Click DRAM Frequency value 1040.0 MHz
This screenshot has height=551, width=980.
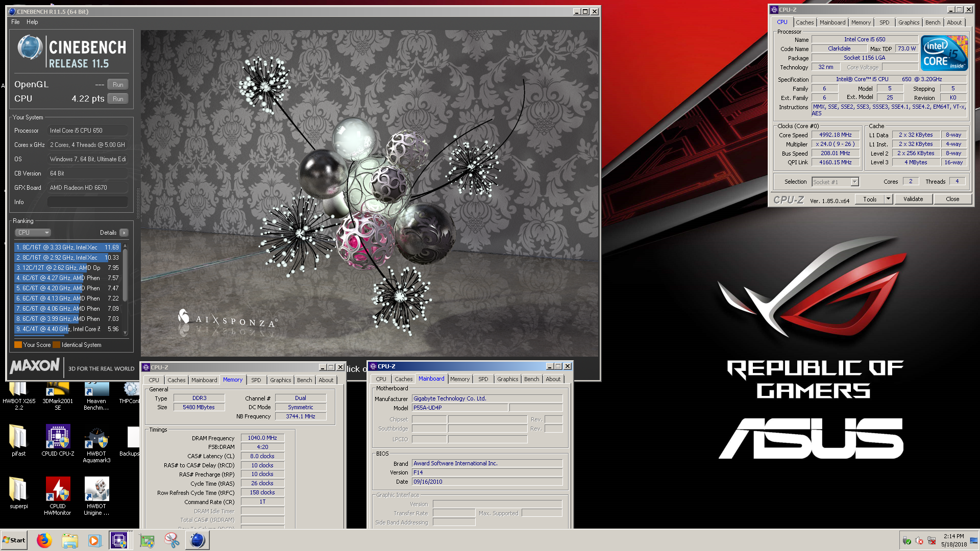262,438
